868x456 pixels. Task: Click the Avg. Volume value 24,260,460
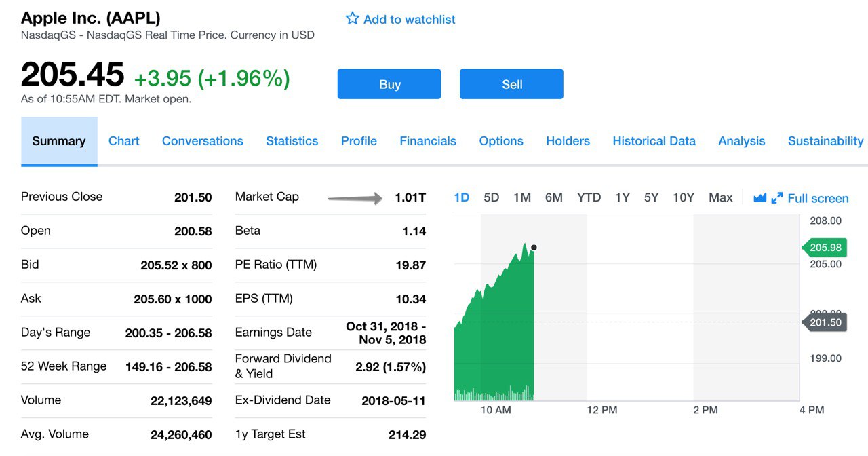click(x=181, y=435)
